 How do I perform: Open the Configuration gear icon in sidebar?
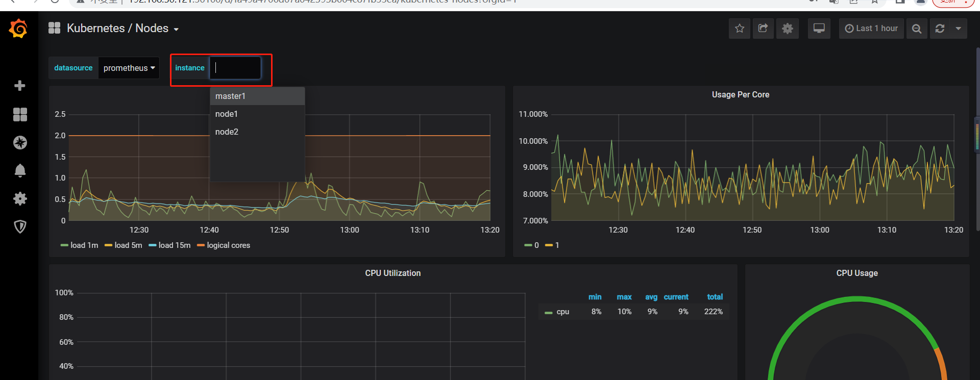coord(20,198)
